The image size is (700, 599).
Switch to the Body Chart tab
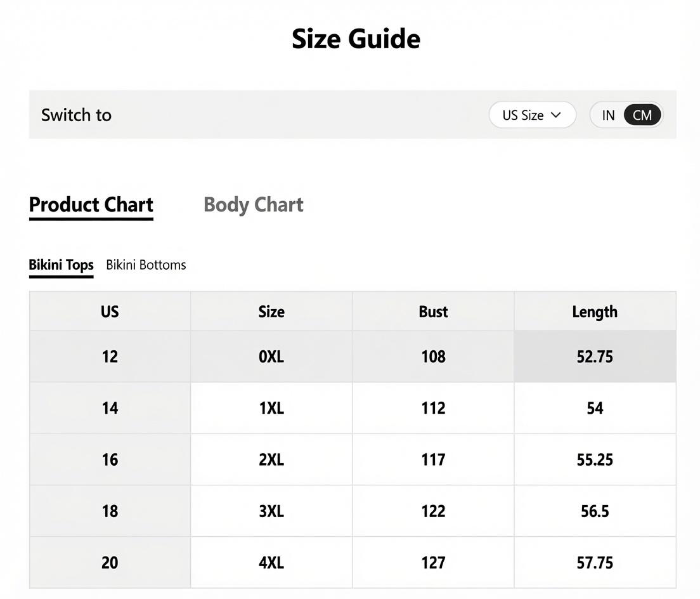click(253, 204)
